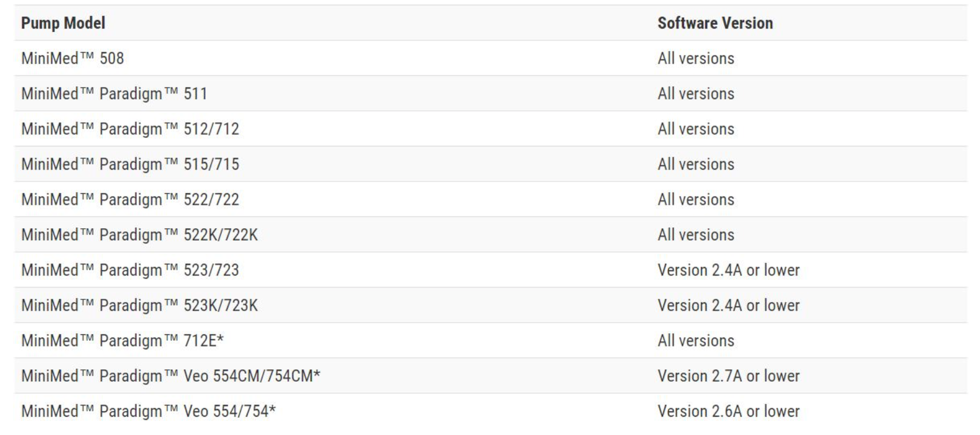Click the Version 2.7A or lower cell
The image size is (980, 435).
tap(729, 376)
